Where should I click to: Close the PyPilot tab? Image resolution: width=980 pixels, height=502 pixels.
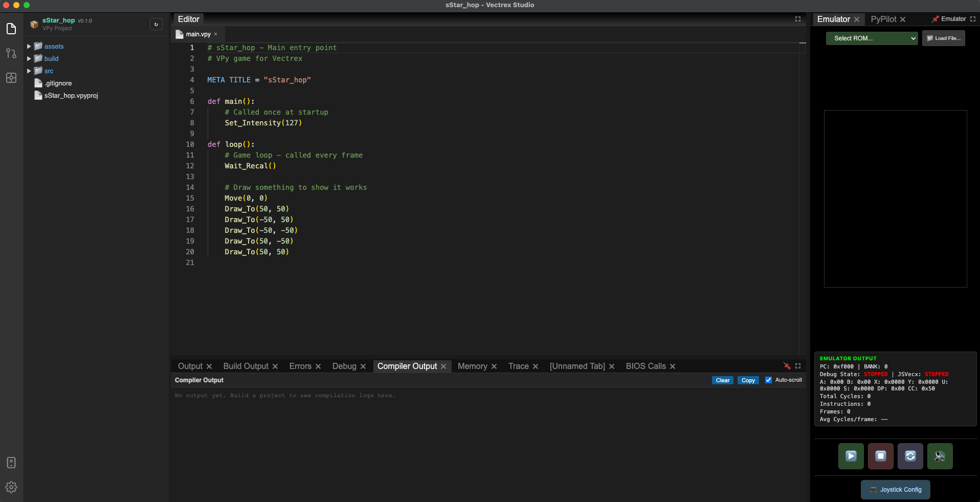[903, 19]
